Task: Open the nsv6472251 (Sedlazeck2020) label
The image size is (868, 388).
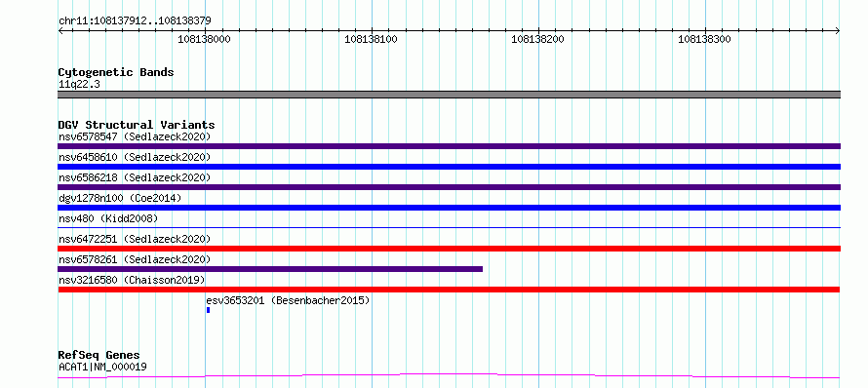Action: 135,239
